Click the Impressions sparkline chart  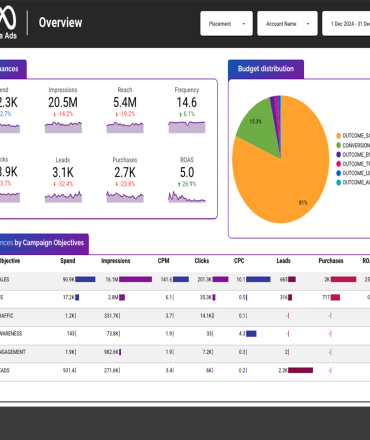63,127
